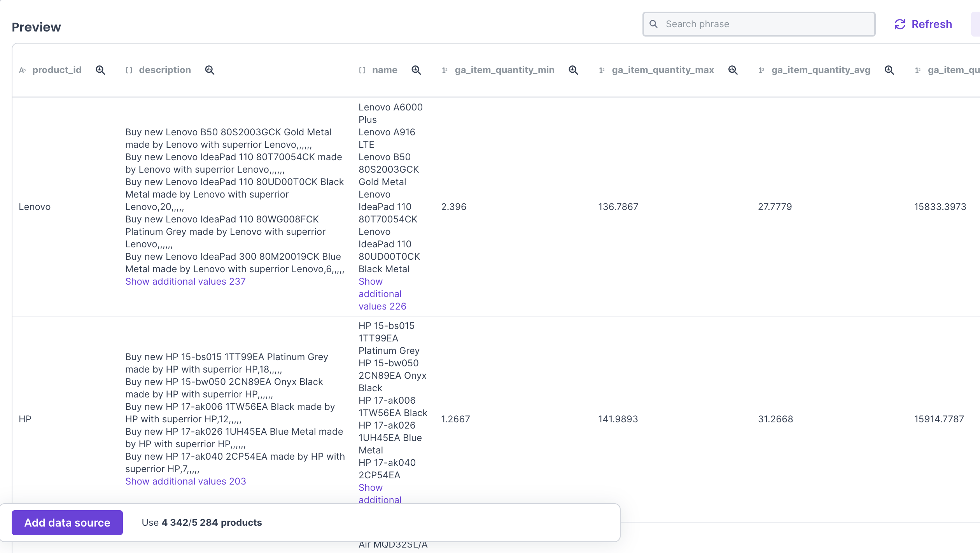Click the 136.7867 quantity max value
This screenshot has width=980, height=553.
(618, 207)
